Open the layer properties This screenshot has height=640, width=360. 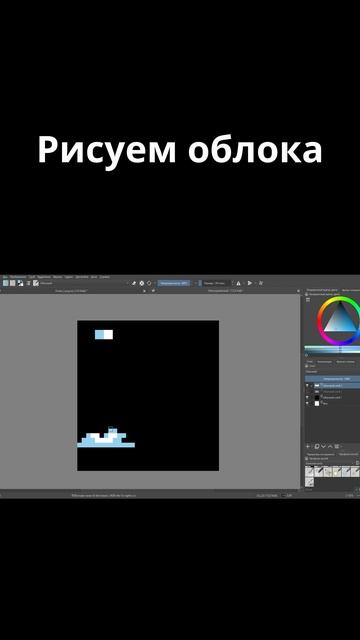337,447
